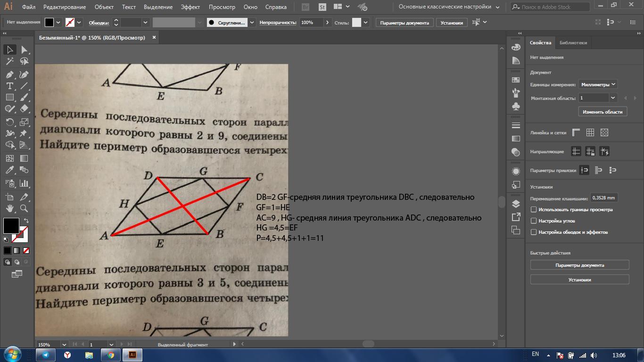Open the Скруглени... brush profile dropdown
Screen dimensions: 644x362
pos(252,22)
